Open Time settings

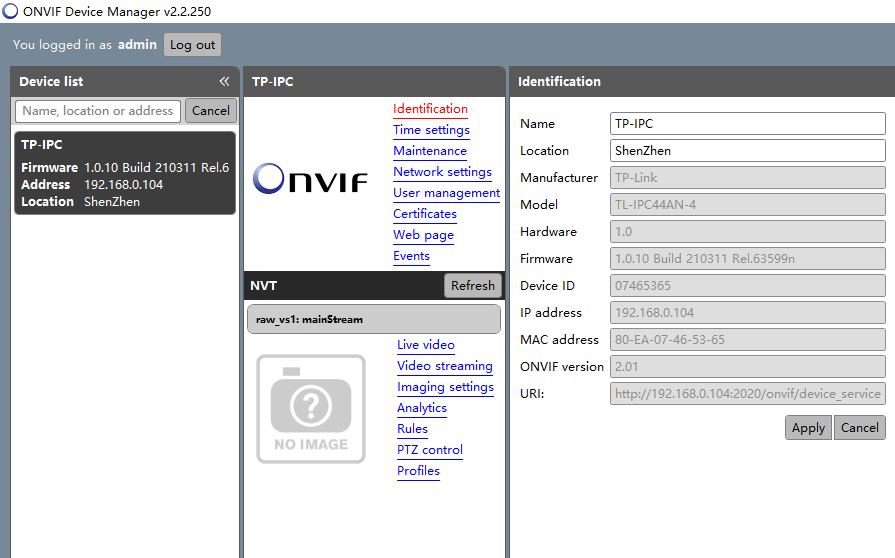click(x=432, y=130)
